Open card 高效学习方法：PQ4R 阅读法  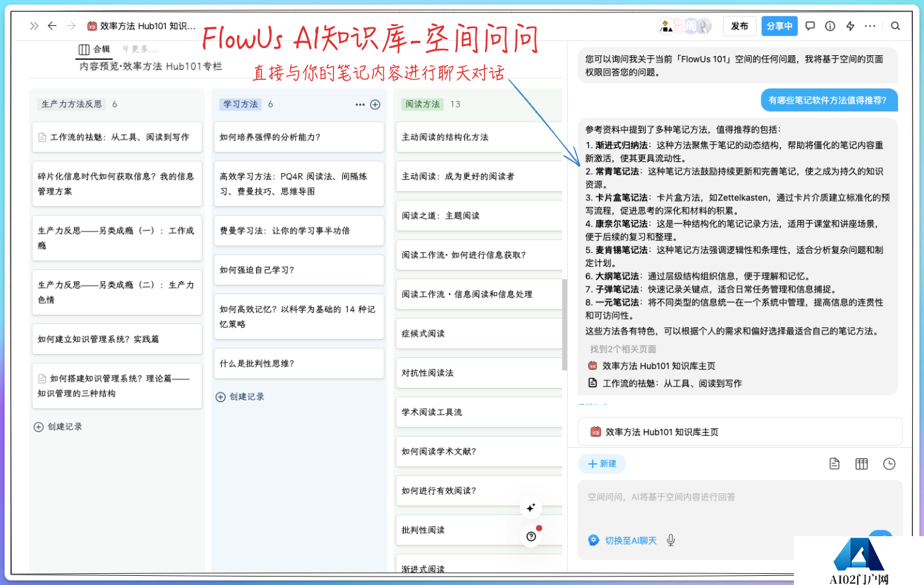point(299,184)
